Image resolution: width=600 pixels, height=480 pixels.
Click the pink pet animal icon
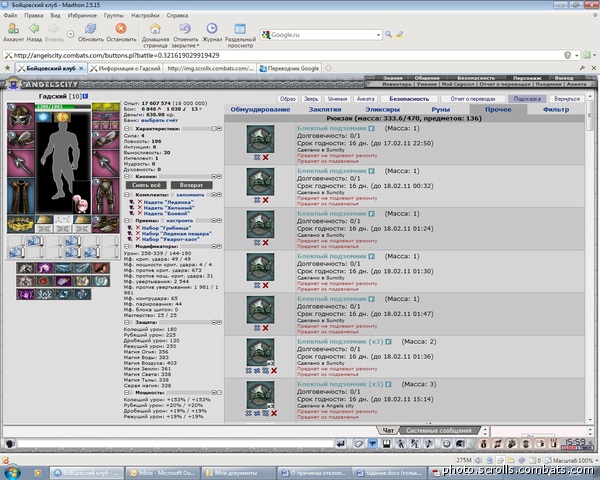click(x=81, y=204)
